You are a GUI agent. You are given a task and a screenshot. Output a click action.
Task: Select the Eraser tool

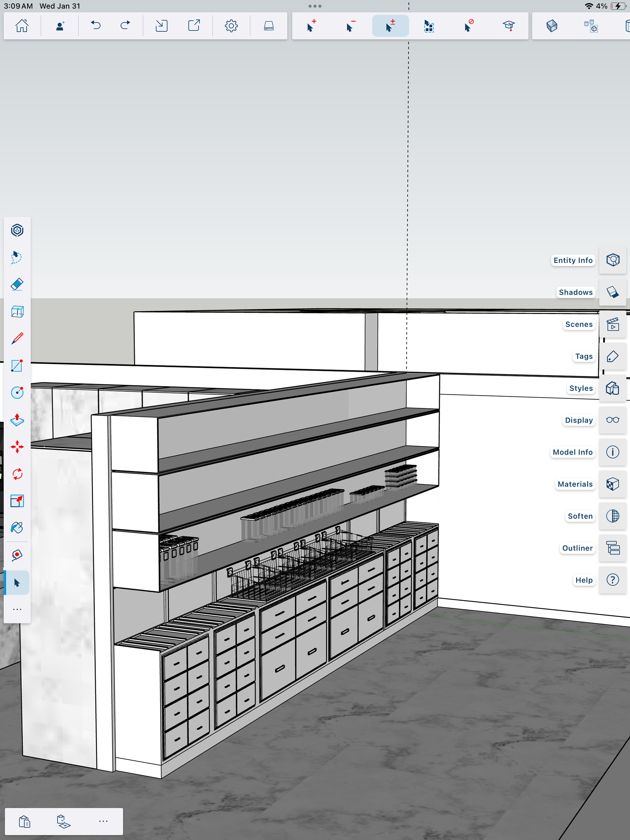point(17,284)
